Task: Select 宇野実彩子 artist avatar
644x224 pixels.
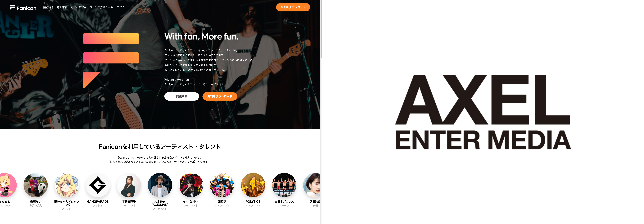Action: pyautogui.click(x=129, y=185)
